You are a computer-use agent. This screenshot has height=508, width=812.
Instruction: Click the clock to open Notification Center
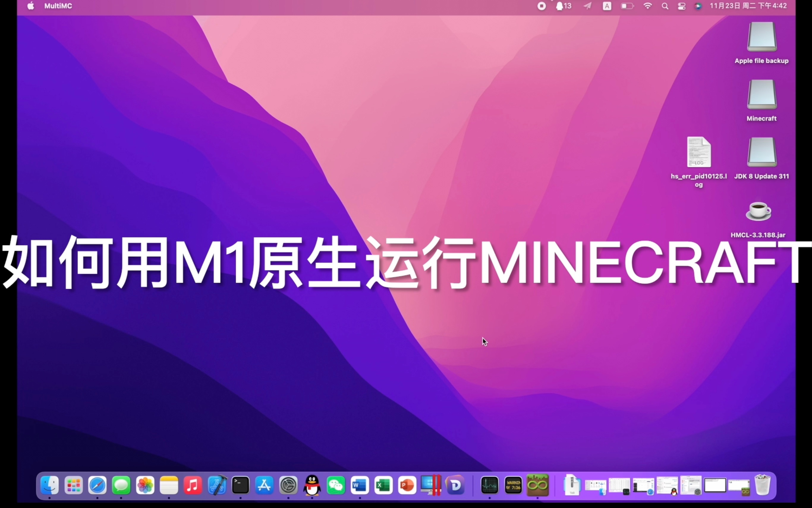[749, 6]
